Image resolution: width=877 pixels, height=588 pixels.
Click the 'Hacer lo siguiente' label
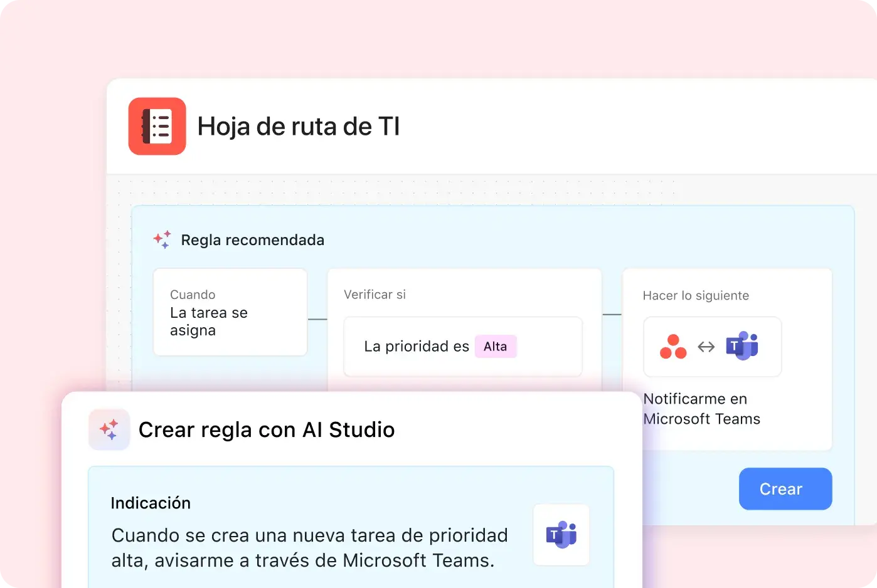[696, 296]
